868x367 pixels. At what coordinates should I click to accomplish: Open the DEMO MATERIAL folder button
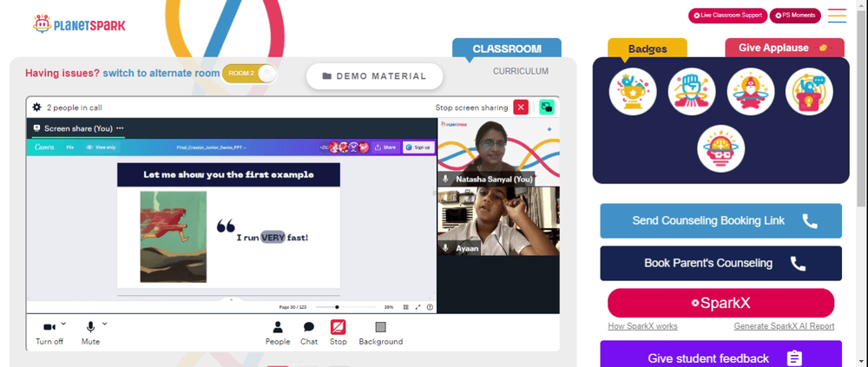(x=375, y=76)
